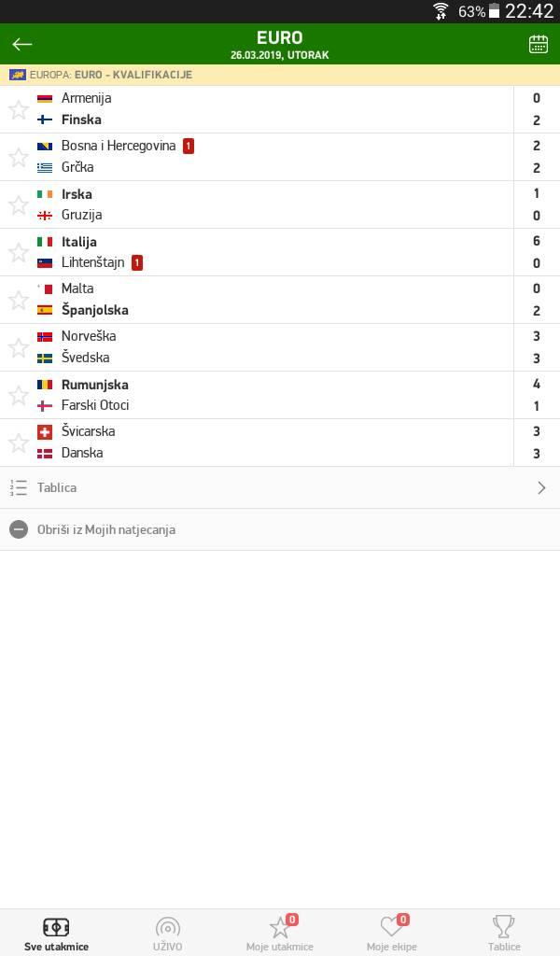Toggle star for Bosna i Hercegovina match
This screenshot has height=956, width=560.
19,157
